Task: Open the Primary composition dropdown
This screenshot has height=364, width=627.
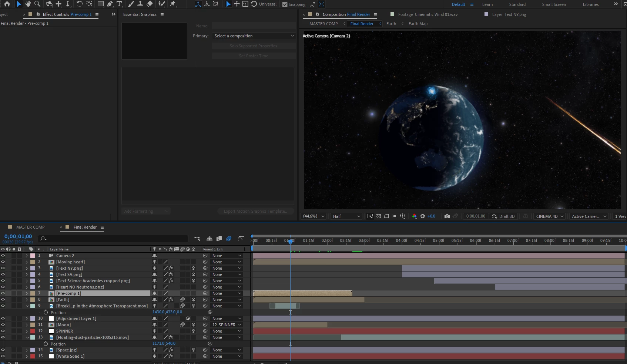Action: (x=254, y=36)
